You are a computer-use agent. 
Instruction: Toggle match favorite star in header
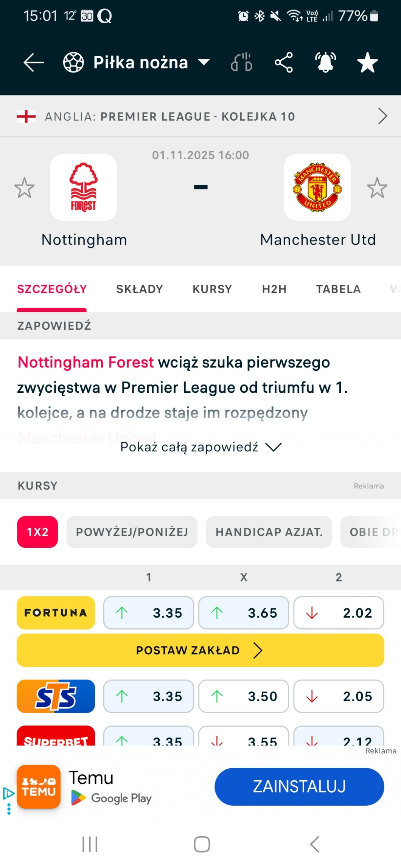click(367, 62)
